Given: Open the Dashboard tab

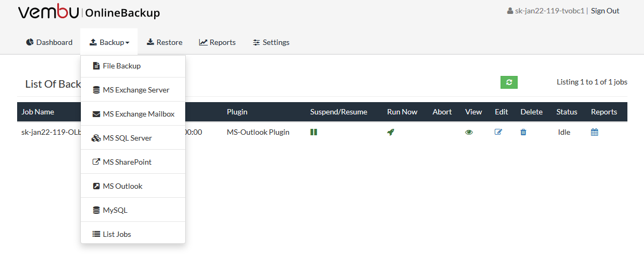Looking at the screenshot, I should click(x=49, y=42).
